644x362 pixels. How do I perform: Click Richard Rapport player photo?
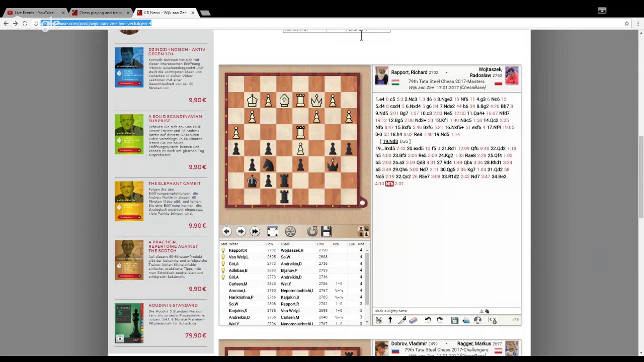coord(382,76)
